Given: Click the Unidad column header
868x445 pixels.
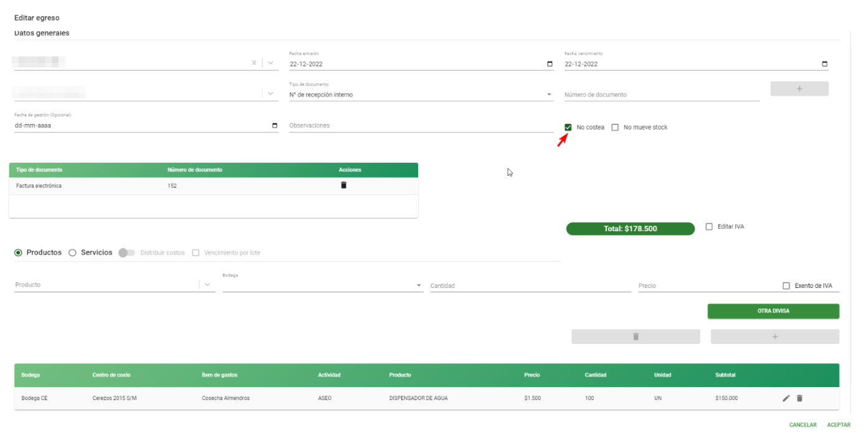Looking at the screenshot, I should click(662, 375).
